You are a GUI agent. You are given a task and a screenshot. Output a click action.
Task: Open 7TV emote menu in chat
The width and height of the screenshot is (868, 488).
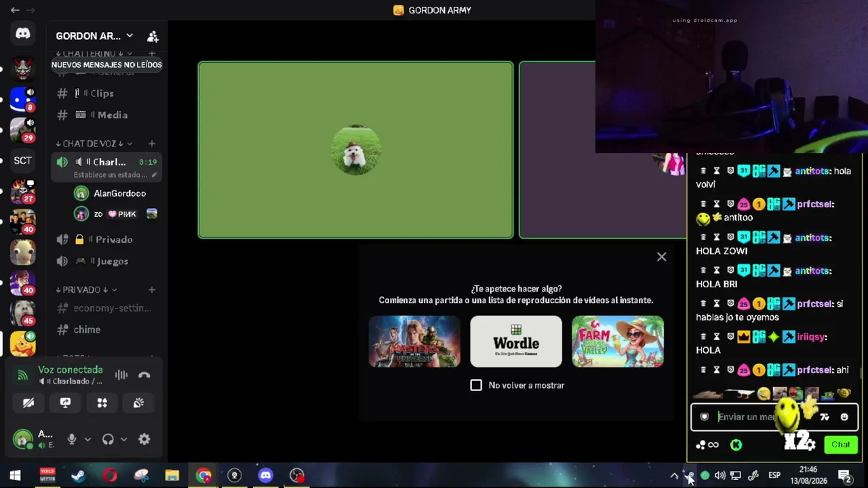(825, 417)
